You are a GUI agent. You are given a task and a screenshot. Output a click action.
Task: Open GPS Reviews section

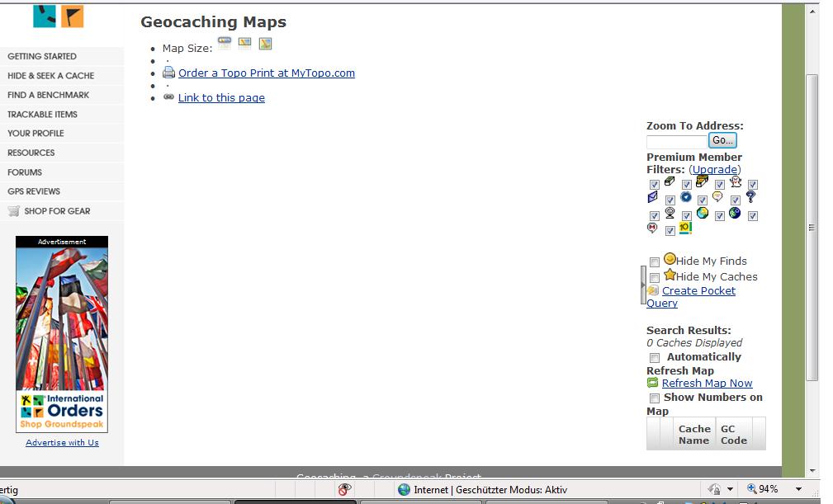(x=34, y=191)
